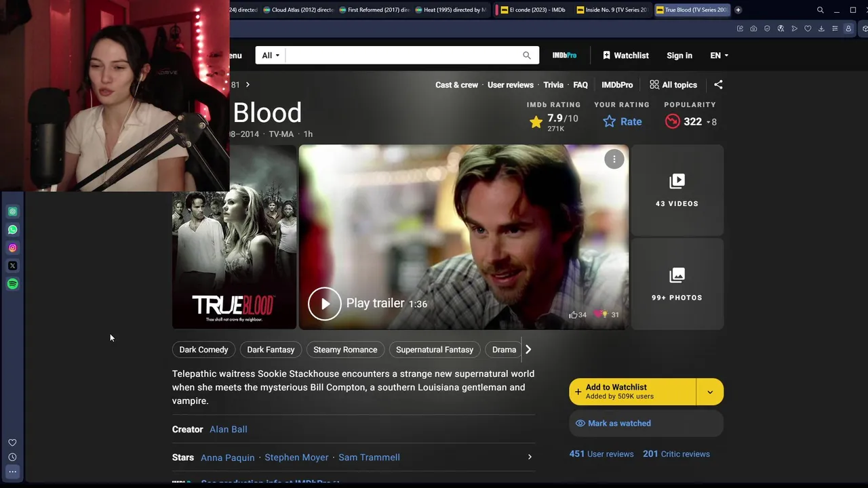Open WhatsApp in the browser sidebar
868x488 pixels.
[x=12, y=230]
